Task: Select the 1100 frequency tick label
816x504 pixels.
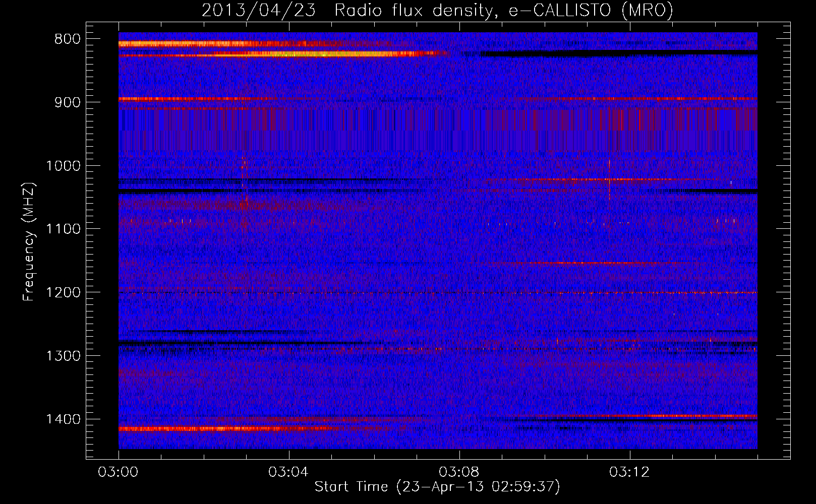Action: point(63,229)
